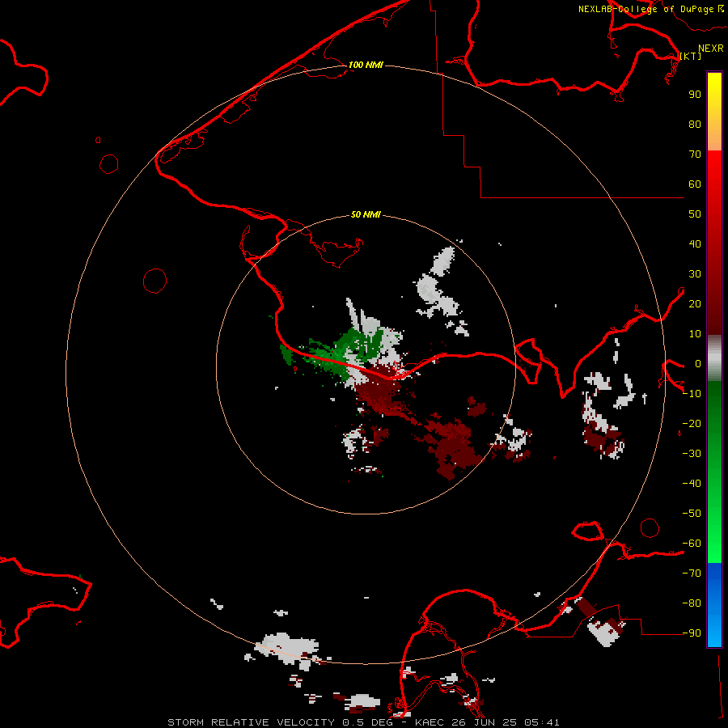Select the 100 NMI range ring label
The image size is (728, 728).
pyautogui.click(x=366, y=65)
